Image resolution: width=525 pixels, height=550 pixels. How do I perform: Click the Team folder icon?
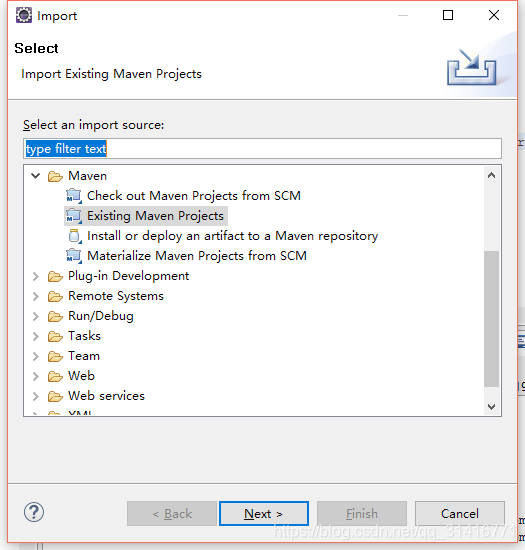55,356
